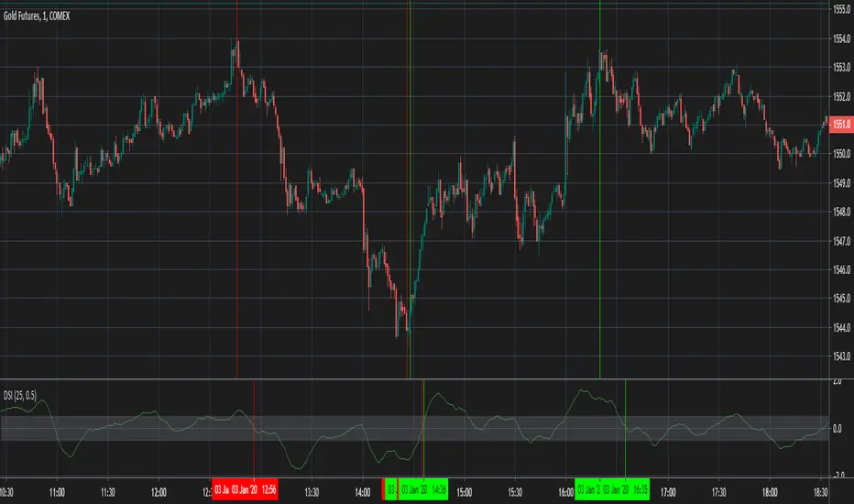Select the red vertical line in DSI pane

pyautogui.click(x=254, y=429)
